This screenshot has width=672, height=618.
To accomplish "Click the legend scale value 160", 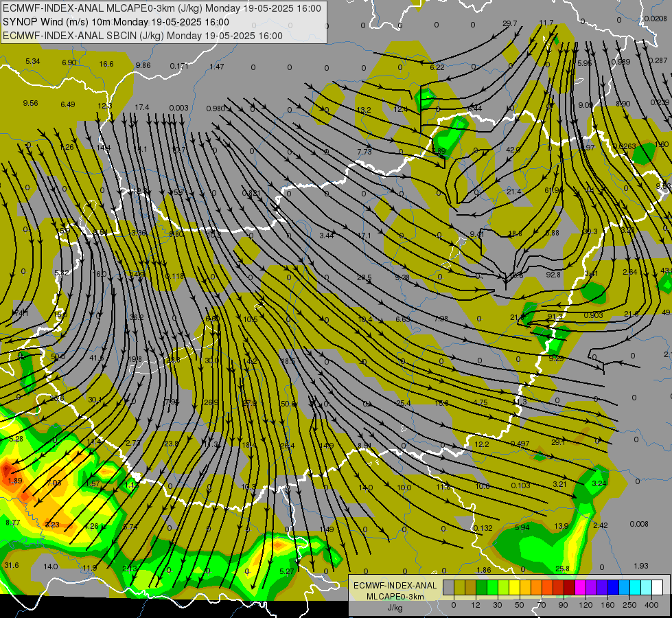I will (x=607, y=605).
